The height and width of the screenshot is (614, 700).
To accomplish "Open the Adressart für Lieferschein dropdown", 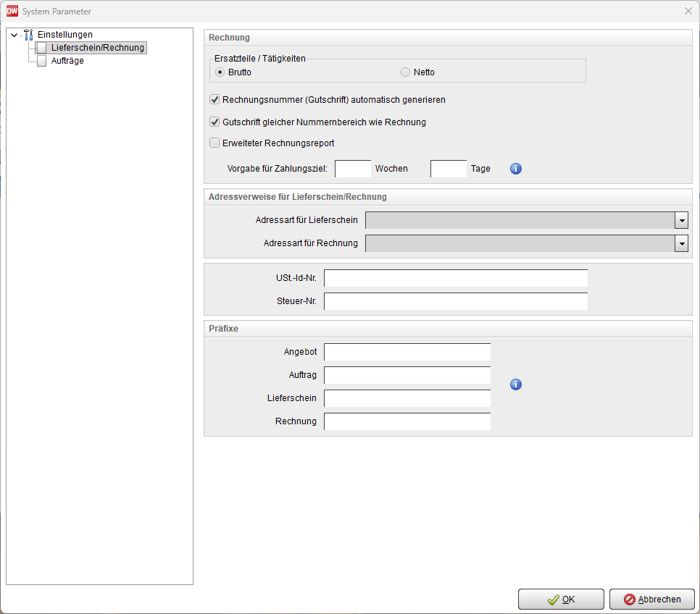I will (681, 220).
